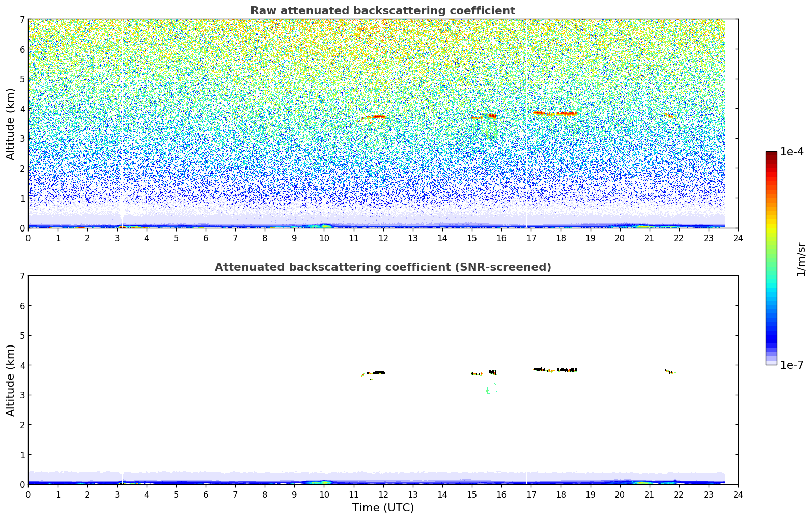This screenshot has height=519, width=812.
Task: Click the red cloud near 12 UTC, top plot
Action: tap(378, 117)
